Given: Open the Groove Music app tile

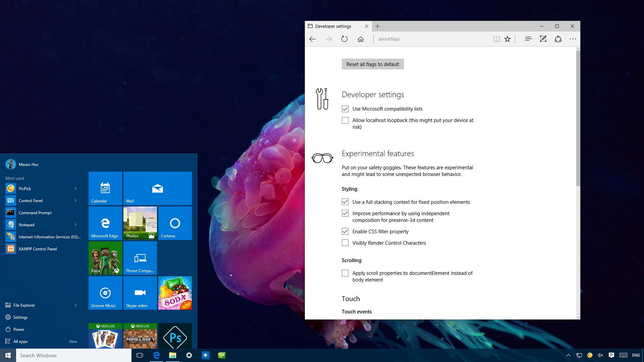Looking at the screenshot, I should pyautogui.click(x=104, y=293).
